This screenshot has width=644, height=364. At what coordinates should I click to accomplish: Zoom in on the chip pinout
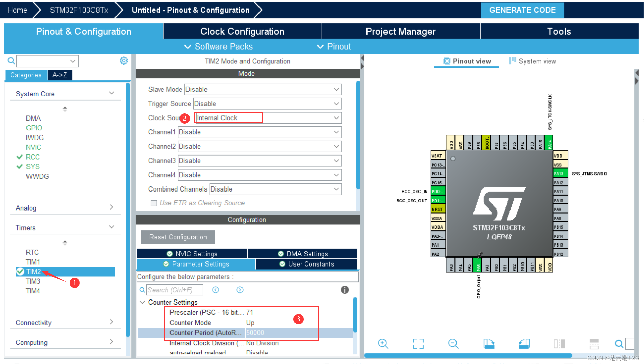(x=383, y=344)
